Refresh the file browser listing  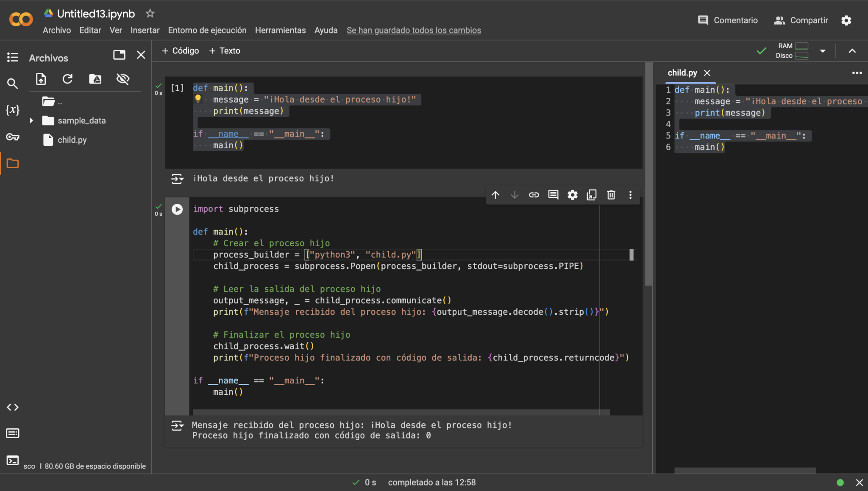tap(67, 79)
